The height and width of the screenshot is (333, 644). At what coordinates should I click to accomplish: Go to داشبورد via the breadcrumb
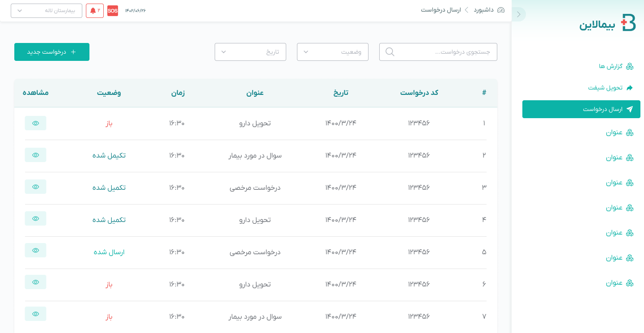coord(489,10)
